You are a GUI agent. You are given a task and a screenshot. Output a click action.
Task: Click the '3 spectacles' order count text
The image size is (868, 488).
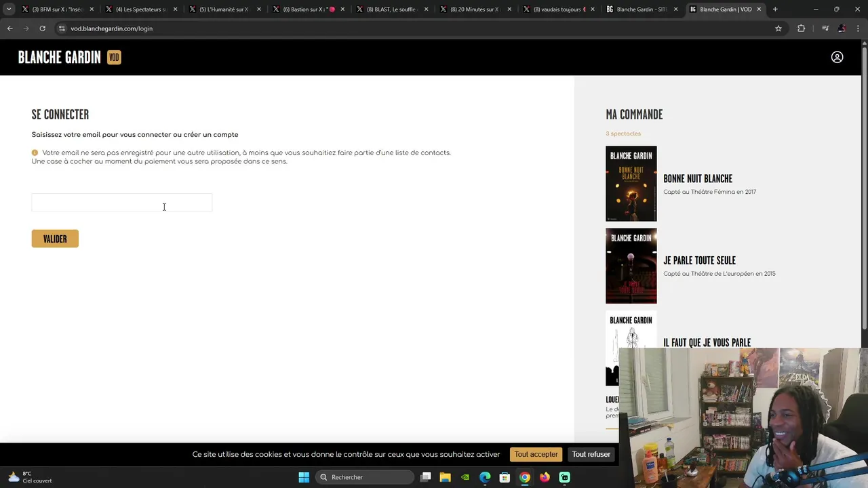pos(623,134)
